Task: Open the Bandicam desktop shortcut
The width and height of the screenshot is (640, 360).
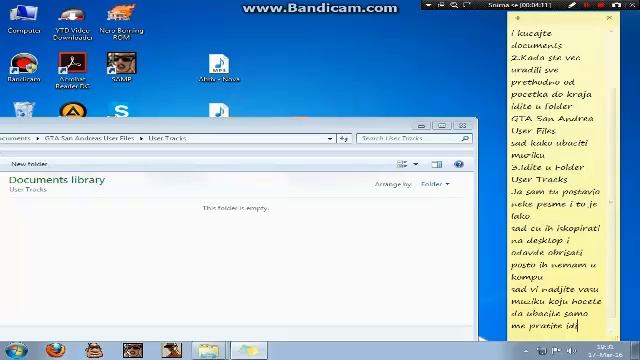Action: [24, 67]
